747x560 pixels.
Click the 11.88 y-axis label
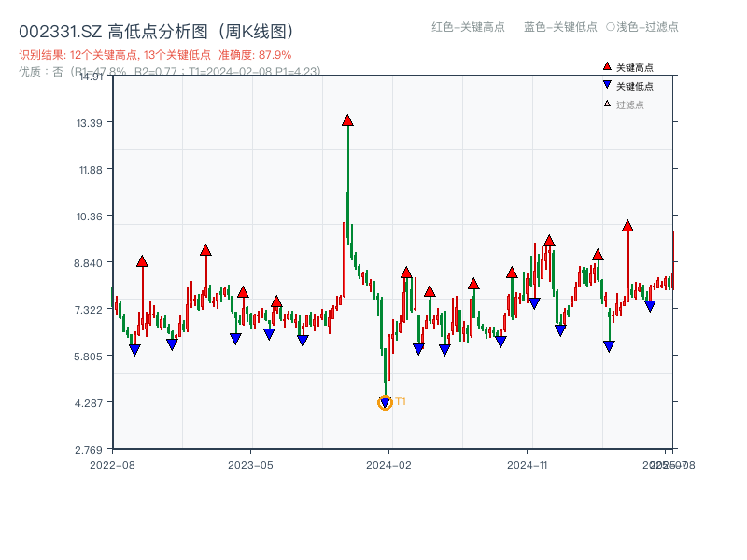(90, 170)
